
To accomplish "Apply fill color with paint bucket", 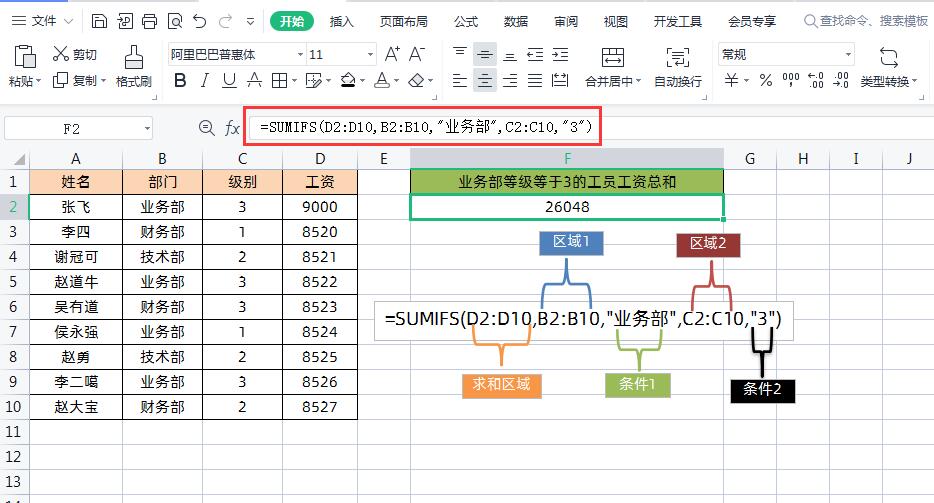I will 348,80.
